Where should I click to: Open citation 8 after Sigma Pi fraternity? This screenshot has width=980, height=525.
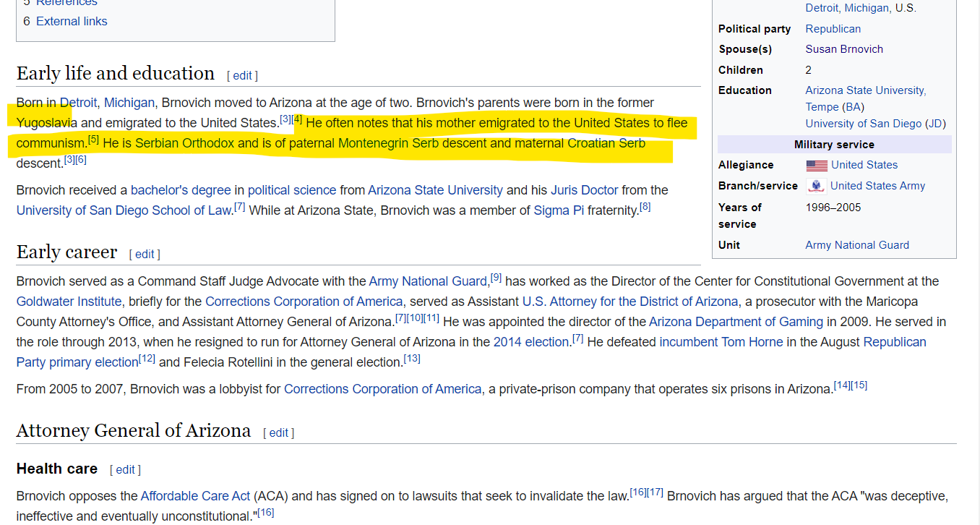(x=645, y=207)
